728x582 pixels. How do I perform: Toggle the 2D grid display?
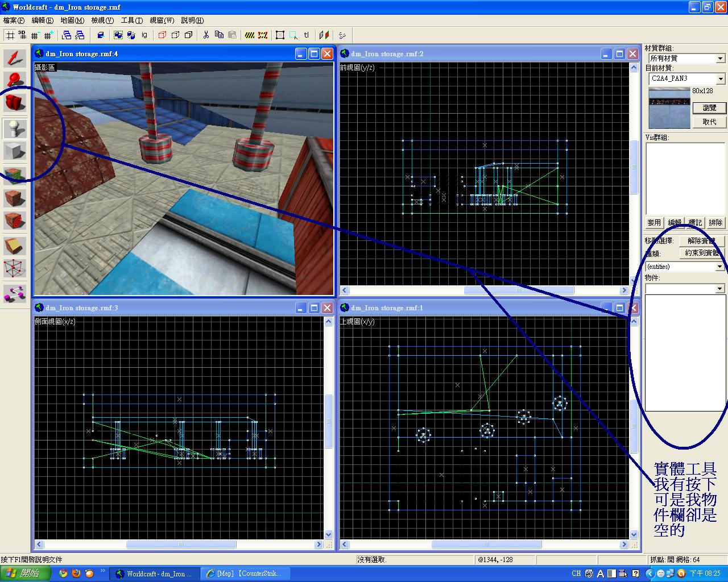click(10, 35)
